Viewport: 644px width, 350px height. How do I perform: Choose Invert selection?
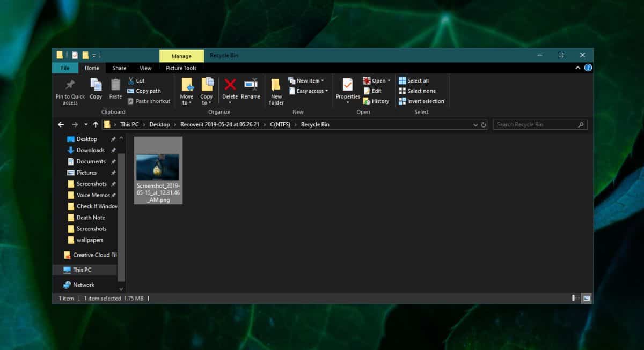click(421, 101)
